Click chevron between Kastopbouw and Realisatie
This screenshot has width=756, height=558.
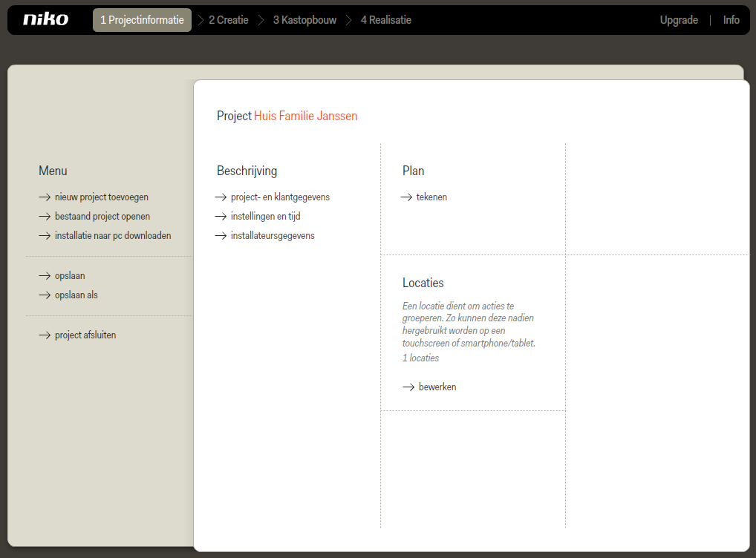pyautogui.click(x=348, y=20)
